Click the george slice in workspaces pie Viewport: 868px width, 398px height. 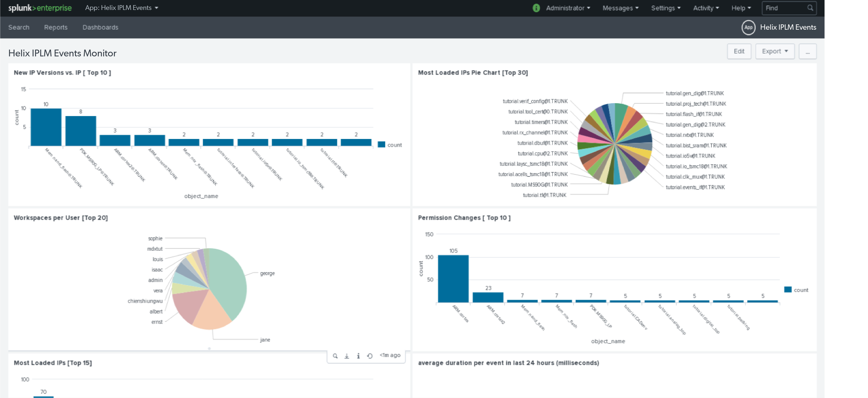[229, 283]
